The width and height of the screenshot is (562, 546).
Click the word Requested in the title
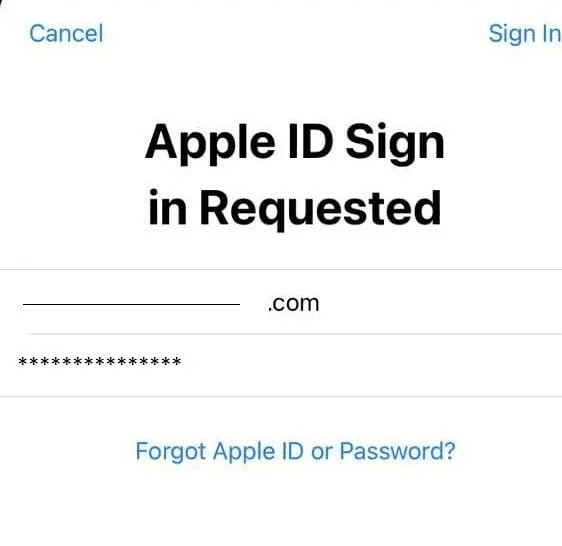tap(320, 209)
